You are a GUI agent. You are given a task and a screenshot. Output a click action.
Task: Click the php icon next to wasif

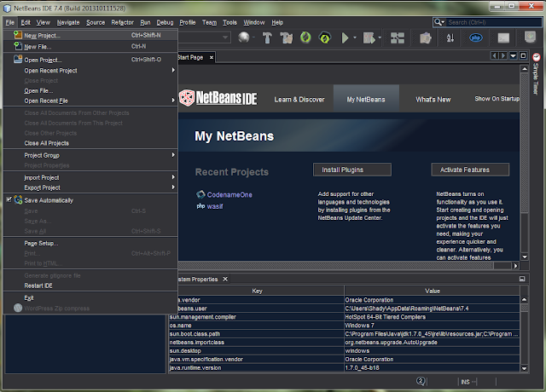coord(200,206)
